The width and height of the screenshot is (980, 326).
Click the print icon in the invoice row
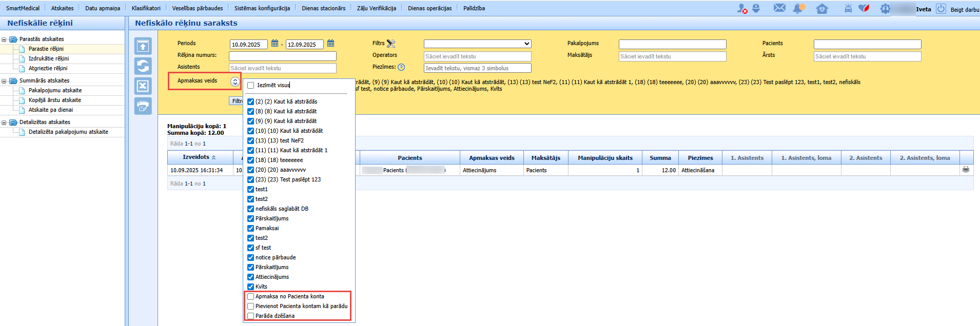(x=966, y=170)
